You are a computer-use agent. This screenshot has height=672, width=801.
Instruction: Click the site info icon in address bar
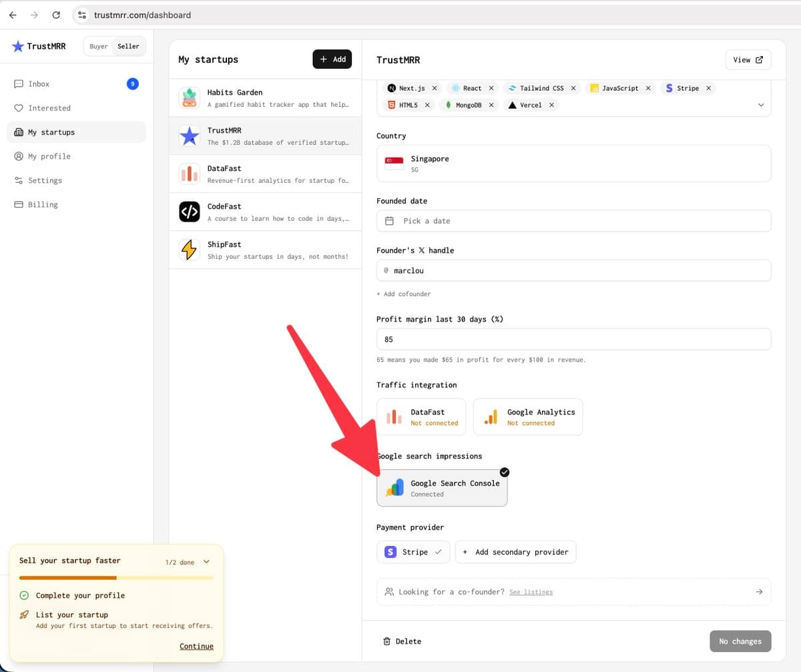[81, 15]
